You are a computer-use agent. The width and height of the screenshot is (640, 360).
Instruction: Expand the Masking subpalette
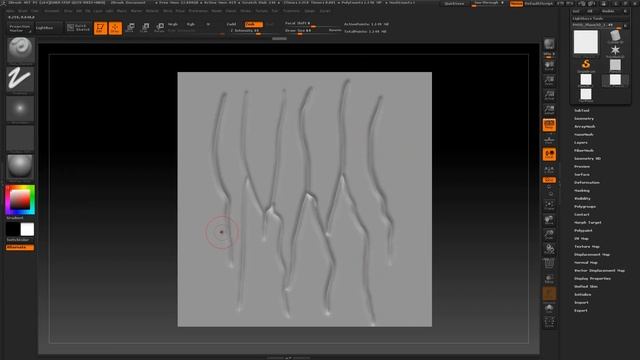click(582, 191)
